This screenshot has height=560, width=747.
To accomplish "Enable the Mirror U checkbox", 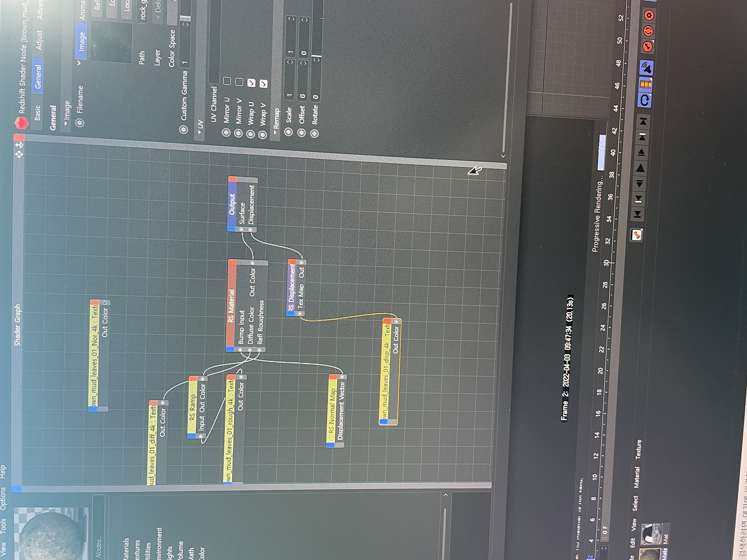I will (x=227, y=81).
